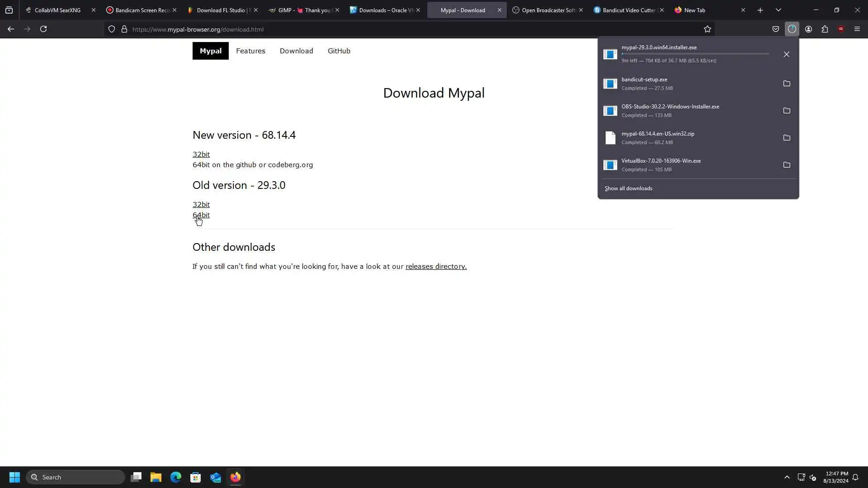Reload the current page
Image resolution: width=868 pixels, height=488 pixels.
43,29
